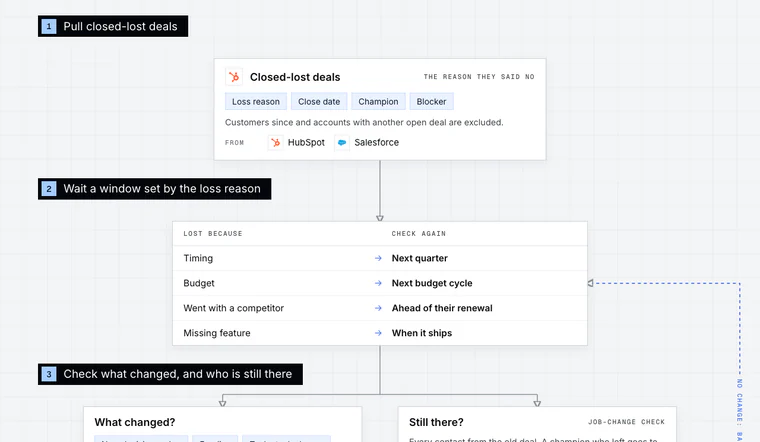Click the Timing loss reason
Screen dimensions: 760x442
point(198,258)
